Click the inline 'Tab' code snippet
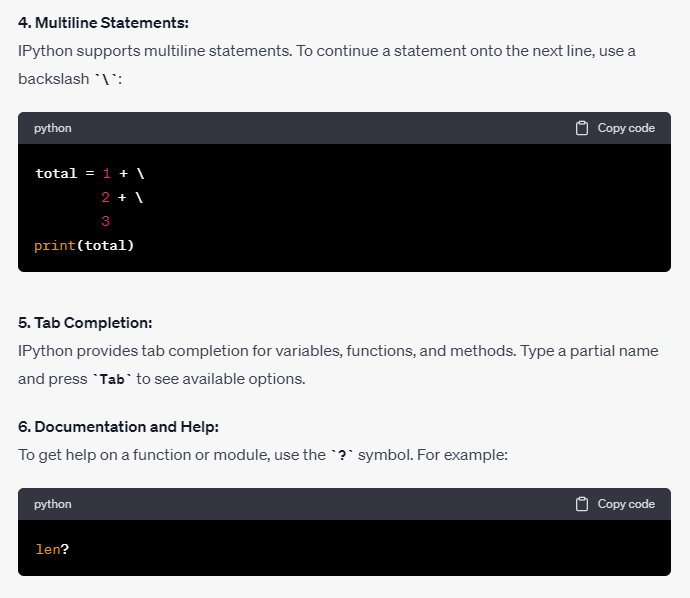This screenshot has width=690, height=598. 113,380
